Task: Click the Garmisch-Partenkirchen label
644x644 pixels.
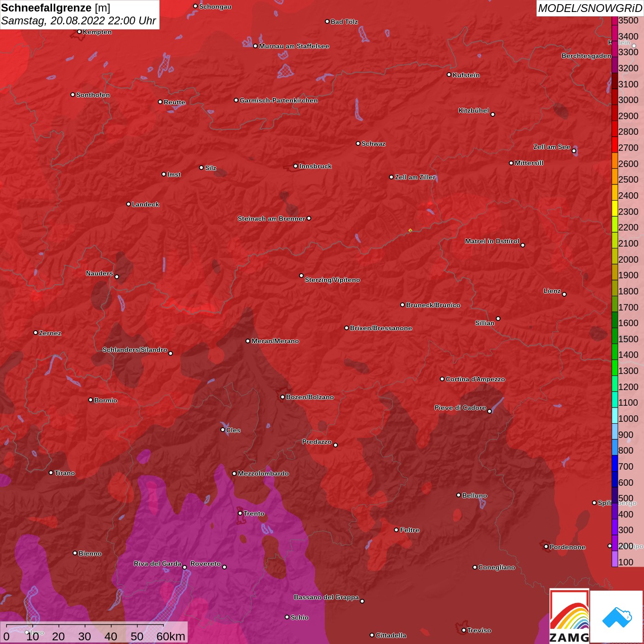Action: (x=279, y=100)
